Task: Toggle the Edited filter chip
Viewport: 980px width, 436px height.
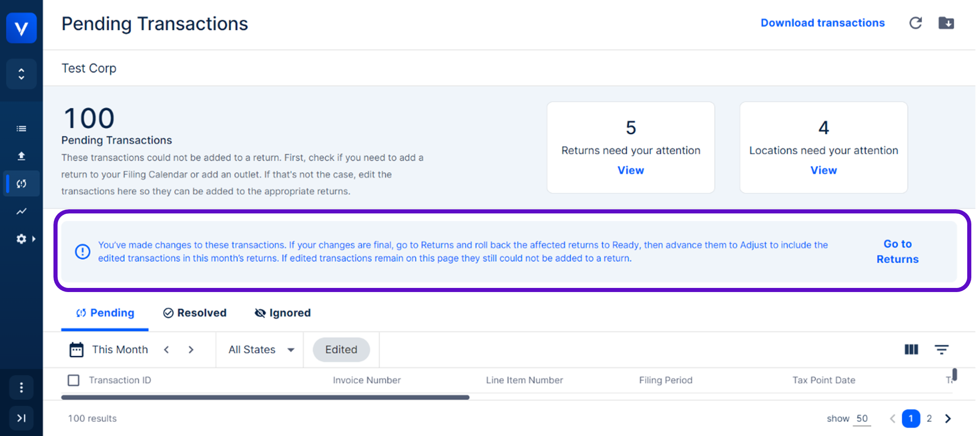Action: (x=341, y=350)
